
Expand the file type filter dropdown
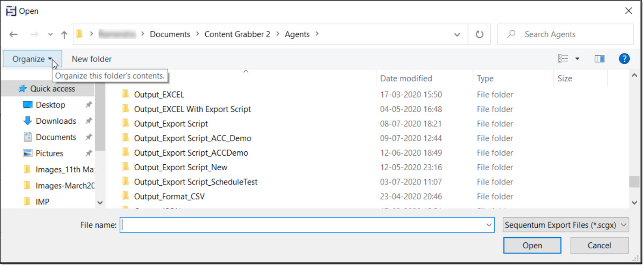point(566,225)
